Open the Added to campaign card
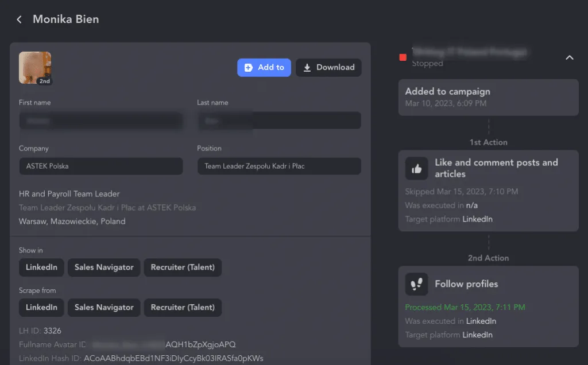This screenshot has height=365, width=588. point(488,98)
